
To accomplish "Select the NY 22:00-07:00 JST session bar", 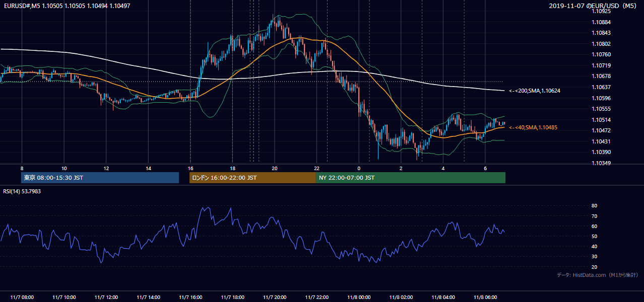I will pyautogui.click(x=411, y=178).
